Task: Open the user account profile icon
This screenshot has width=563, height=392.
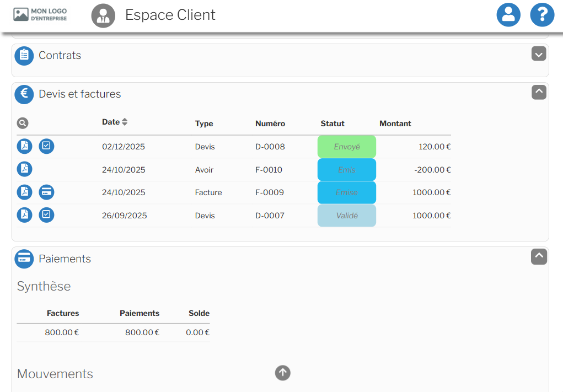Action: (508, 15)
